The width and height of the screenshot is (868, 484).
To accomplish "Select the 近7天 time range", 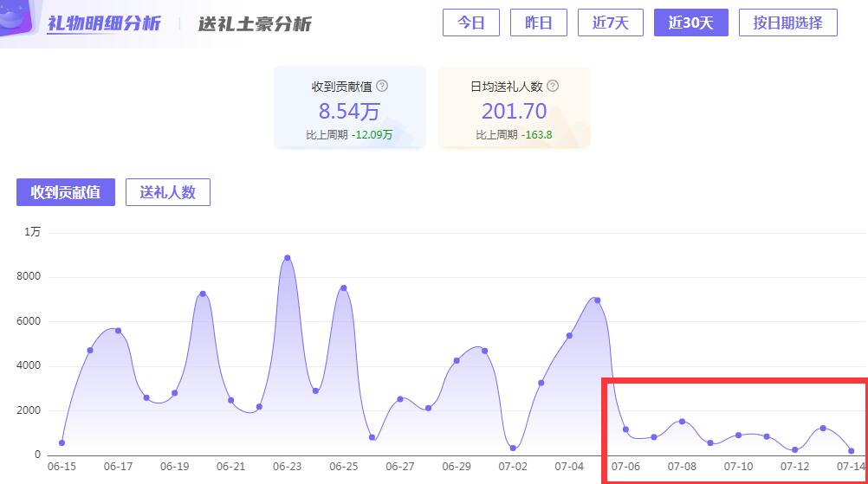I will click(611, 23).
